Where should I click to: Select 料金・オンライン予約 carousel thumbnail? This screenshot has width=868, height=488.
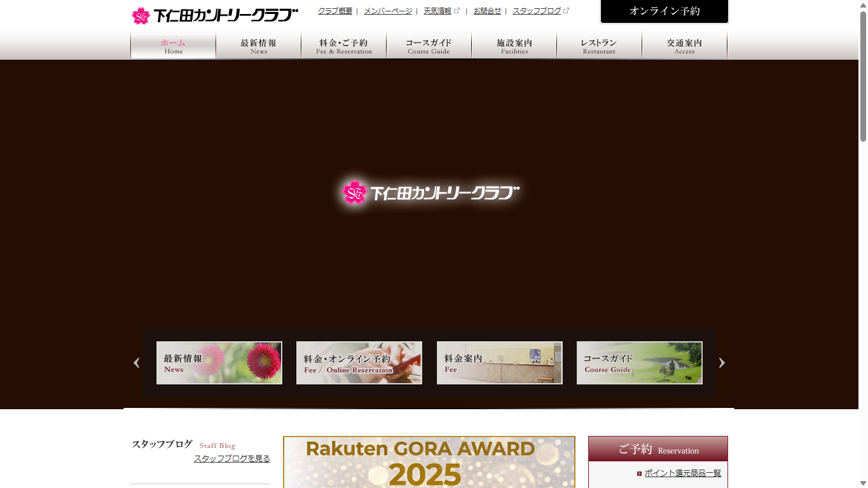click(x=359, y=363)
